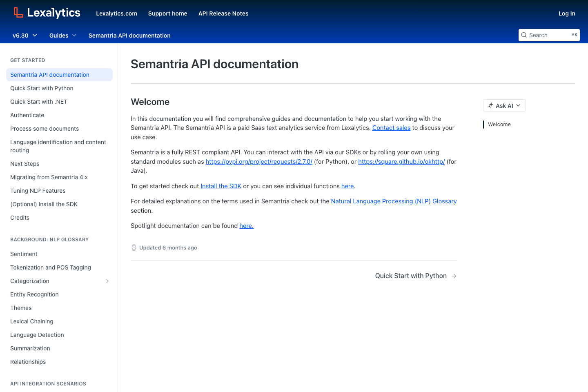Click the Log In button
Screen dimensions: 588x392
tap(567, 13)
